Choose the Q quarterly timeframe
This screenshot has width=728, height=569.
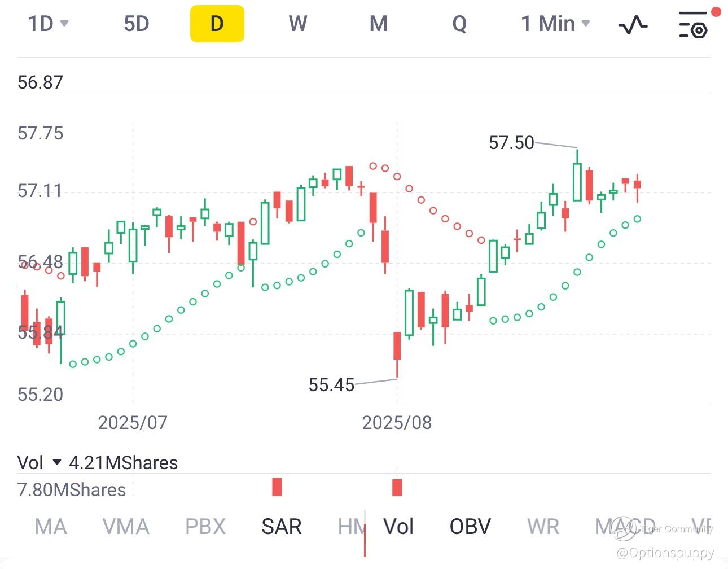459,24
